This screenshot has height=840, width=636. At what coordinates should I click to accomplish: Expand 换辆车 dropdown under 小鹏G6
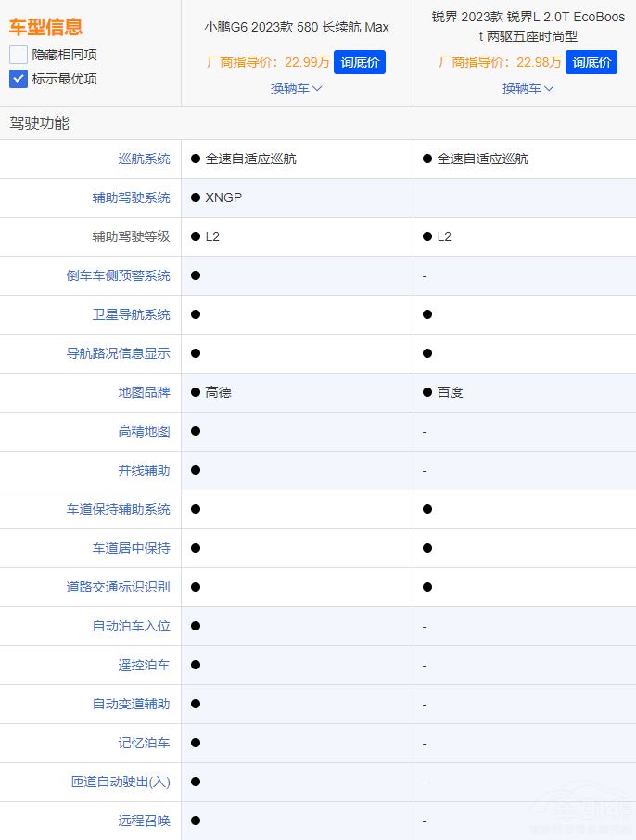tap(297, 88)
